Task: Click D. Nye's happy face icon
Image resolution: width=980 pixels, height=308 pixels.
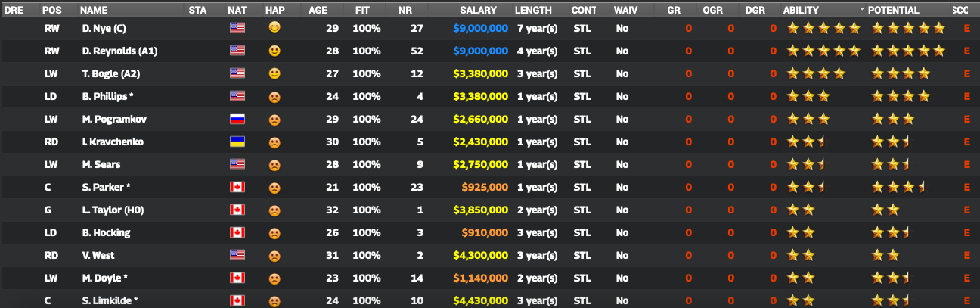Action: (274, 28)
